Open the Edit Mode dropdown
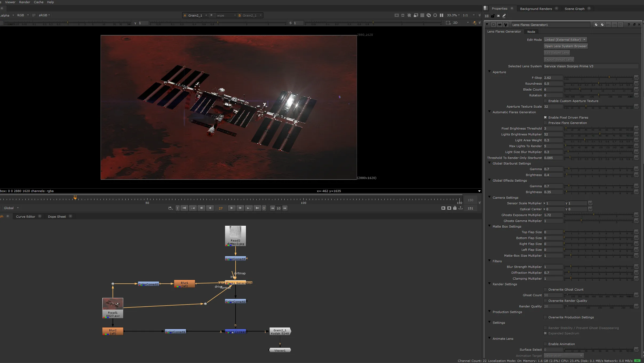Image resolution: width=644 pixels, height=363 pixels. (565, 40)
